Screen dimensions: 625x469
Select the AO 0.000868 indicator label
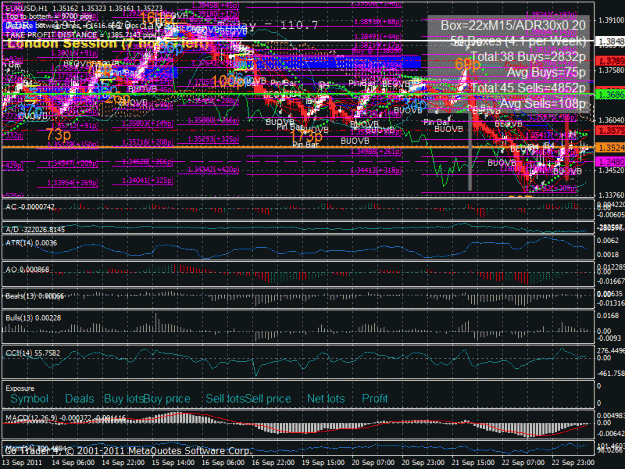28,270
